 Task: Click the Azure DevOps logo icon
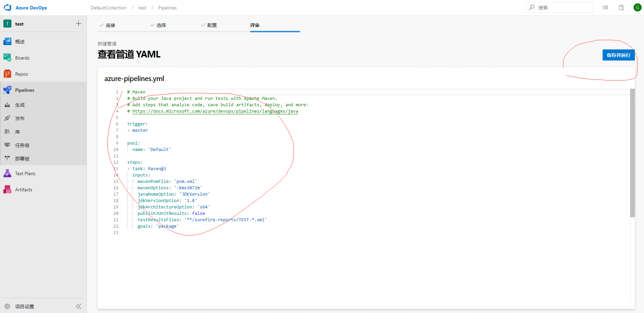click(7, 7)
